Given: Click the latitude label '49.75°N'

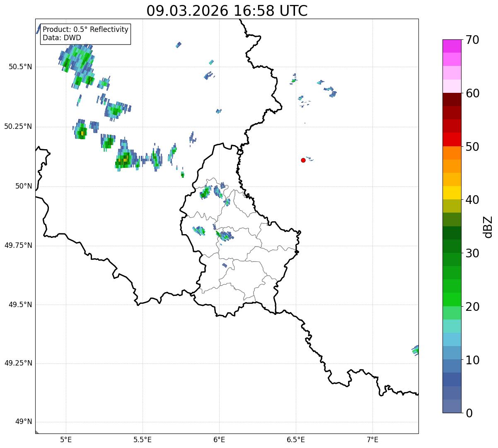Looking at the screenshot, I should 18,245.
